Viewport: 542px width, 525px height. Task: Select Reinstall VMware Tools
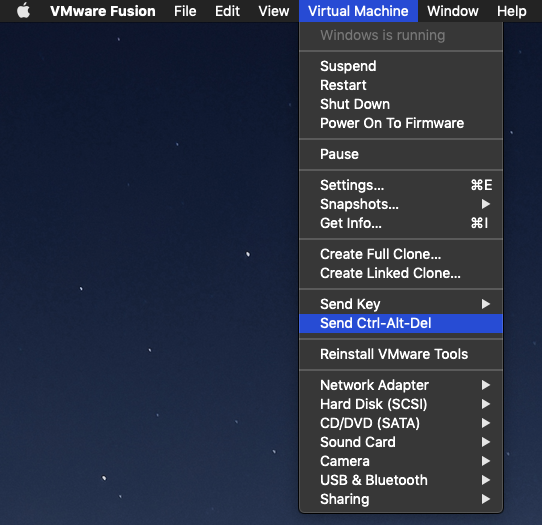tap(401, 354)
